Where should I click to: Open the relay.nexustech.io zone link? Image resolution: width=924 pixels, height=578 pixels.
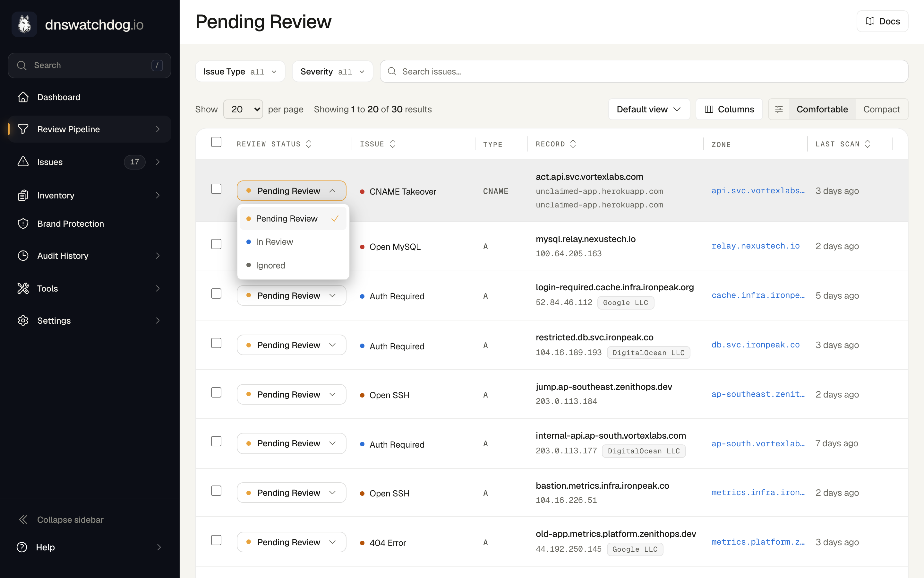tap(755, 246)
